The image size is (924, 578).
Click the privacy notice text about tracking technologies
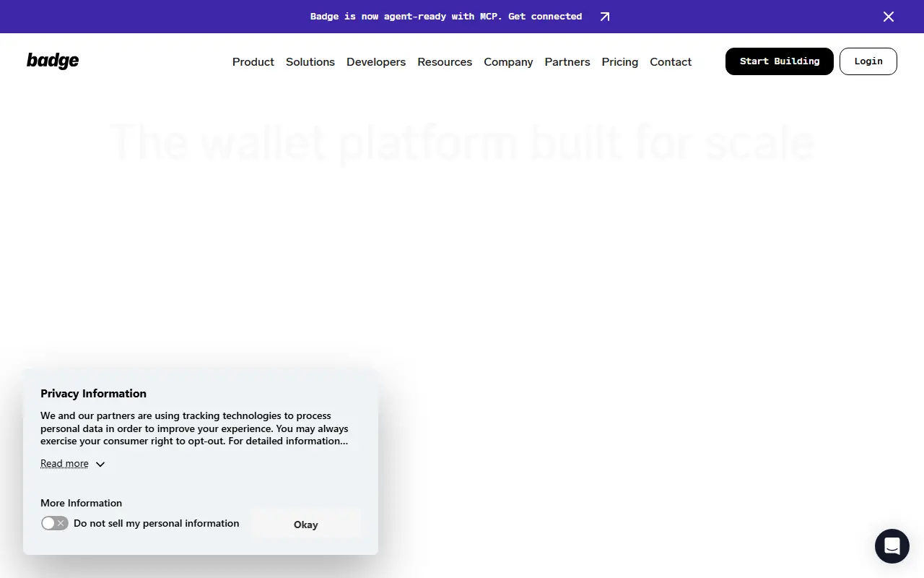[x=195, y=428]
